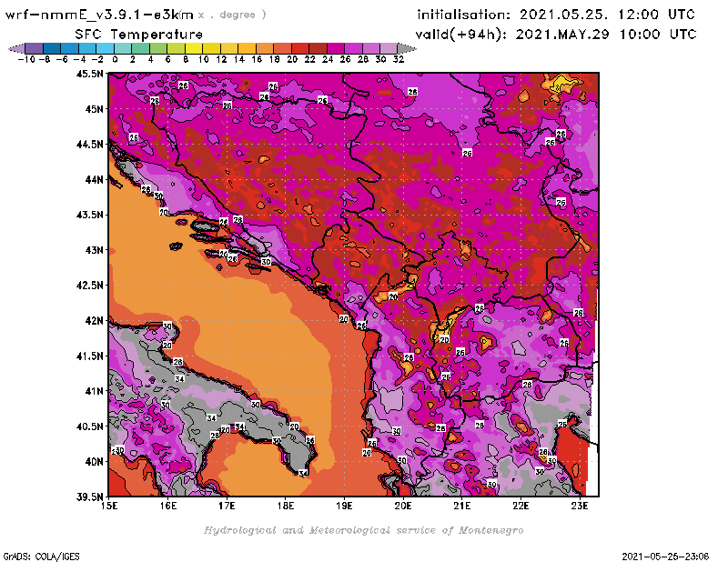
Task: Click the Hydrological and Meteorological service caption
Action: tap(363, 529)
